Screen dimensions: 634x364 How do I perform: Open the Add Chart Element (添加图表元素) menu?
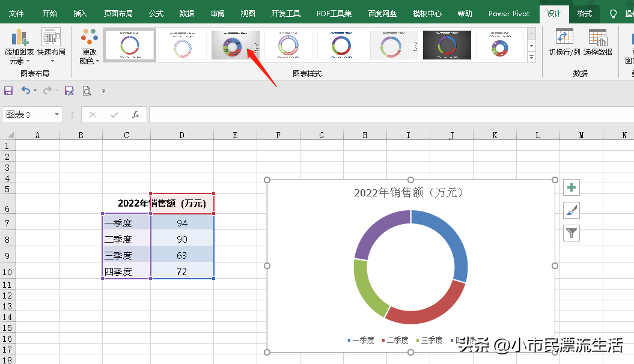coord(19,46)
